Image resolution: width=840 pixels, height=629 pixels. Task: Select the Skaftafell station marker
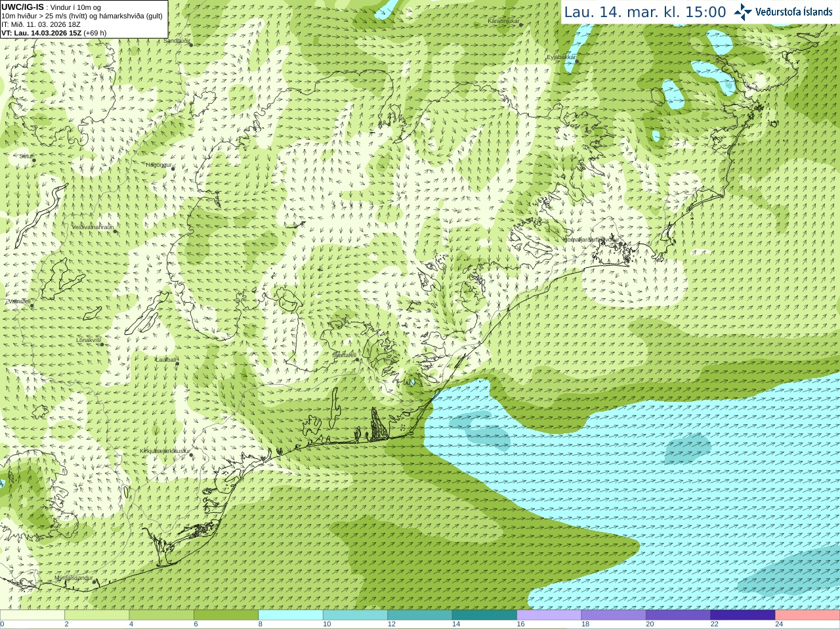[358, 359]
